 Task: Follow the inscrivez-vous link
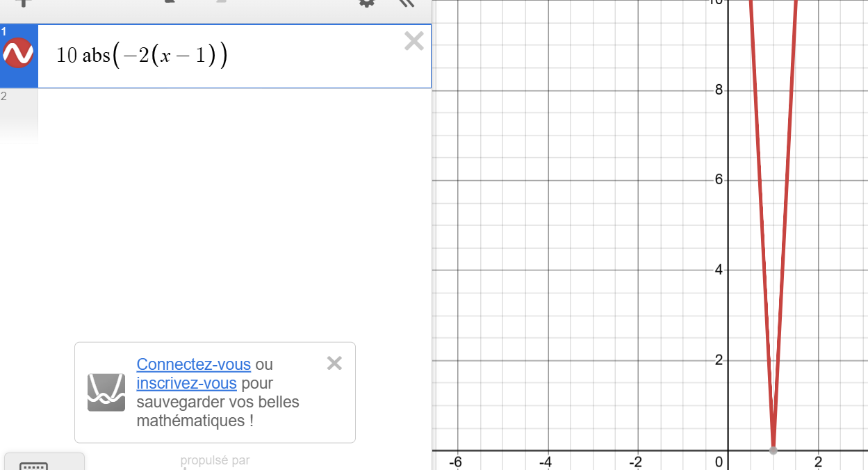click(x=186, y=383)
